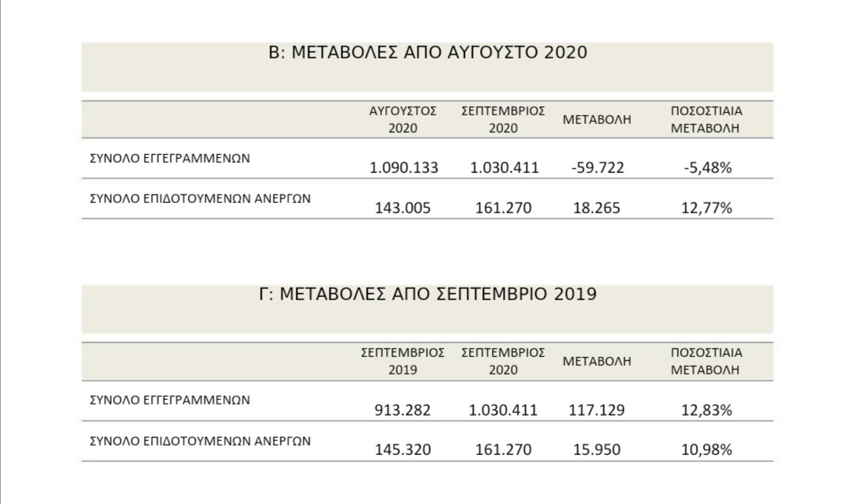This screenshot has height=504, width=854.
Task: Click "ΣΥΝΟΛΟ ΕΓΓΕΓΡΑΜΜΕΝΩΝ" label in table Β
Action: click(169, 158)
